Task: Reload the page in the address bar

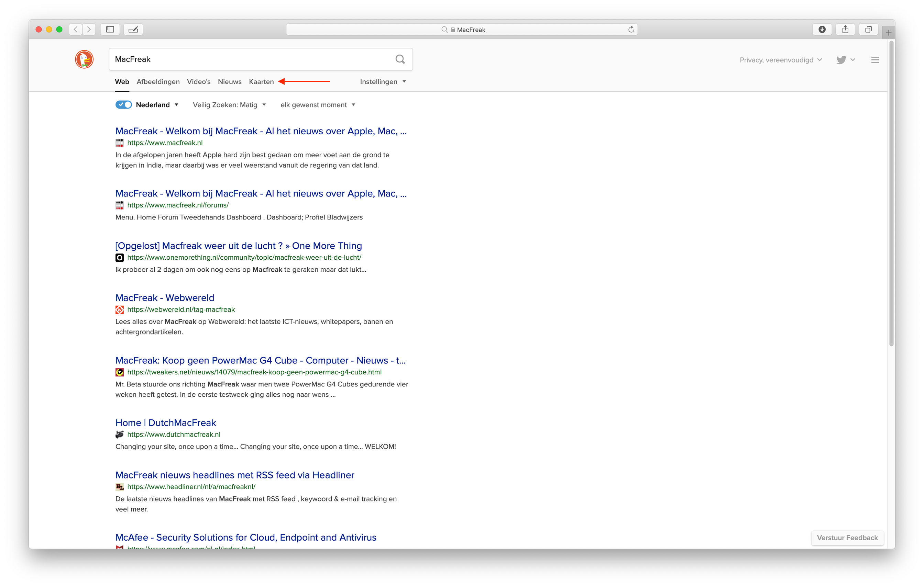Action: (631, 29)
